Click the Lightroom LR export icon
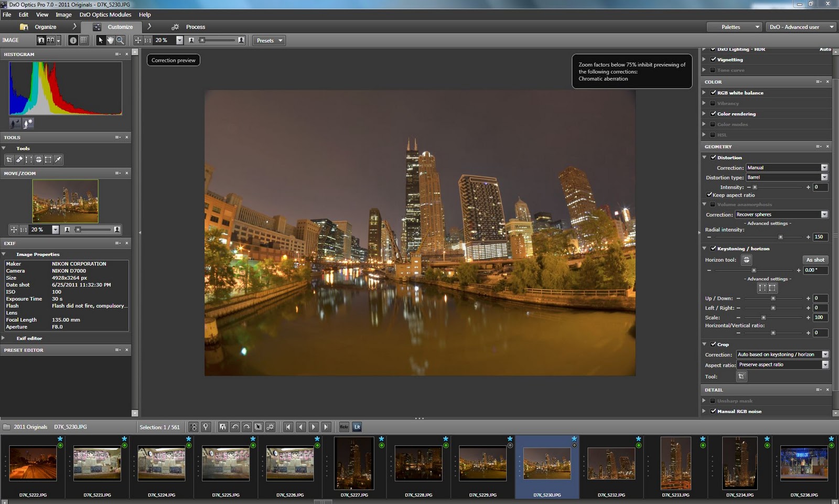839x504 pixels. pos(357,427)
